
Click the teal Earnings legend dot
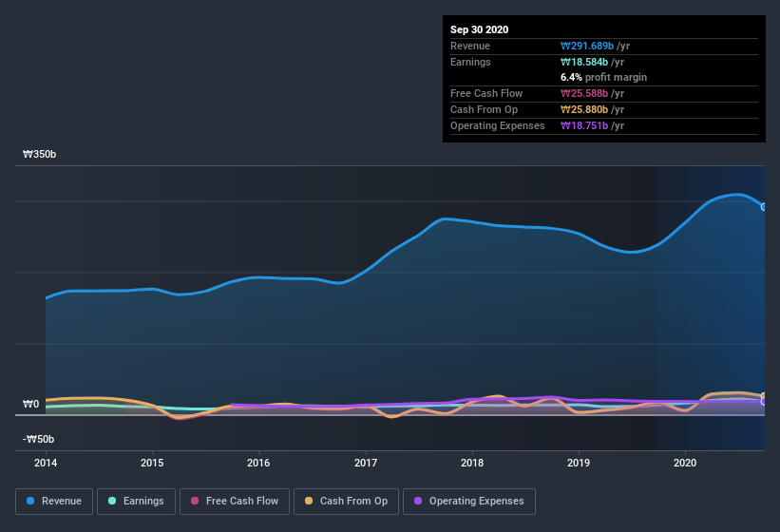(x=113, y=501)
